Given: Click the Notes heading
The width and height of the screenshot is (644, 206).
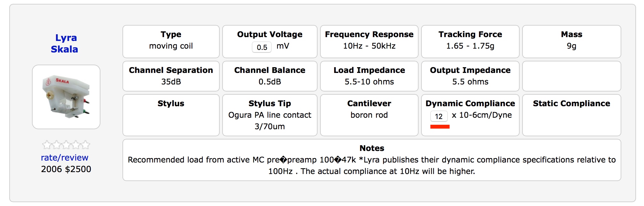Looking at the screenshot, I should (x=372, y=148).
